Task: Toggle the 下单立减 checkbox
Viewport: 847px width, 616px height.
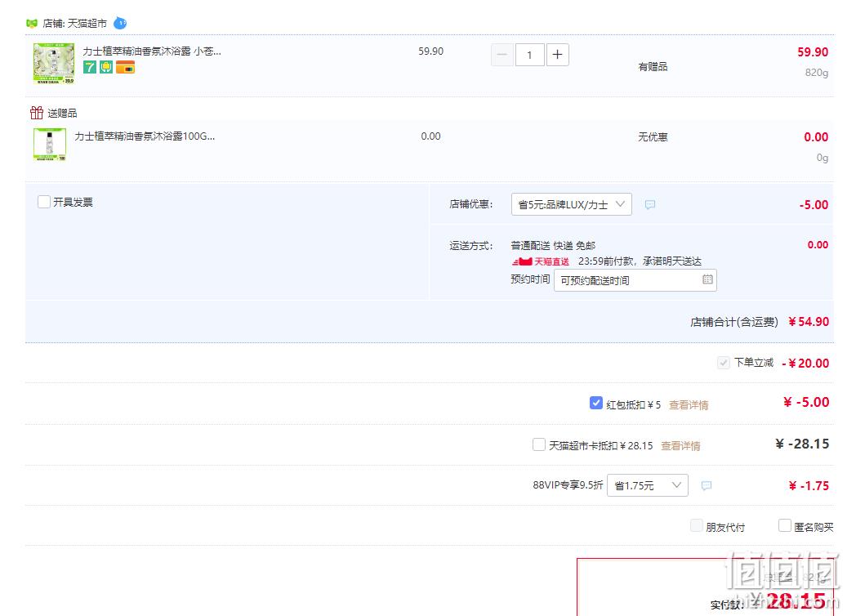Action: point(724,363)
